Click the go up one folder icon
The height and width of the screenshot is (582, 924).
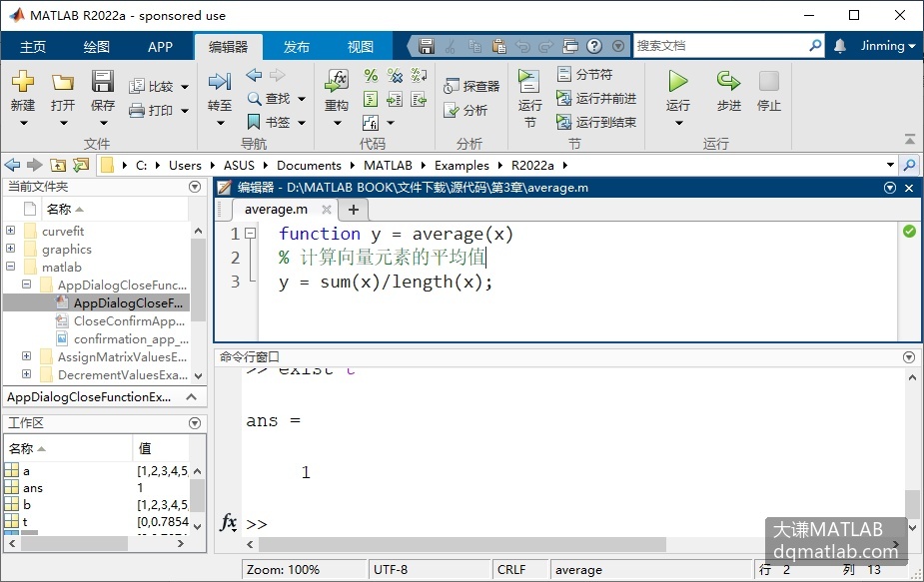[x=58, y=165]
